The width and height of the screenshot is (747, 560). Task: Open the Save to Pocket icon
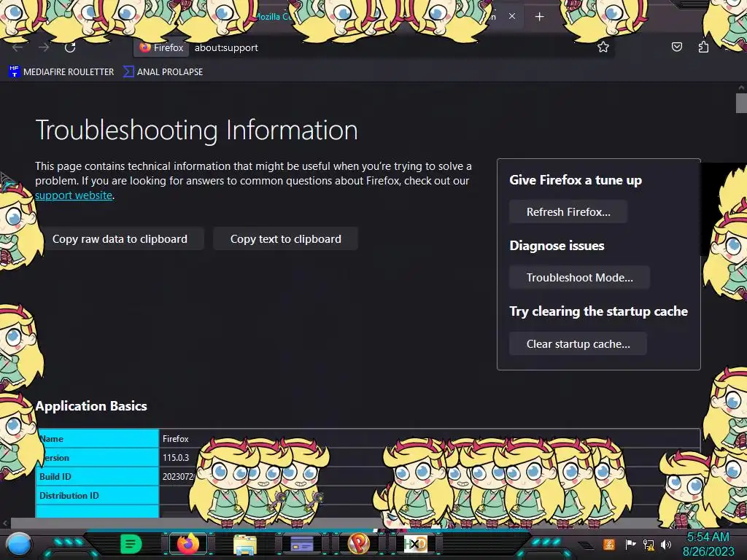click(676, 47)
